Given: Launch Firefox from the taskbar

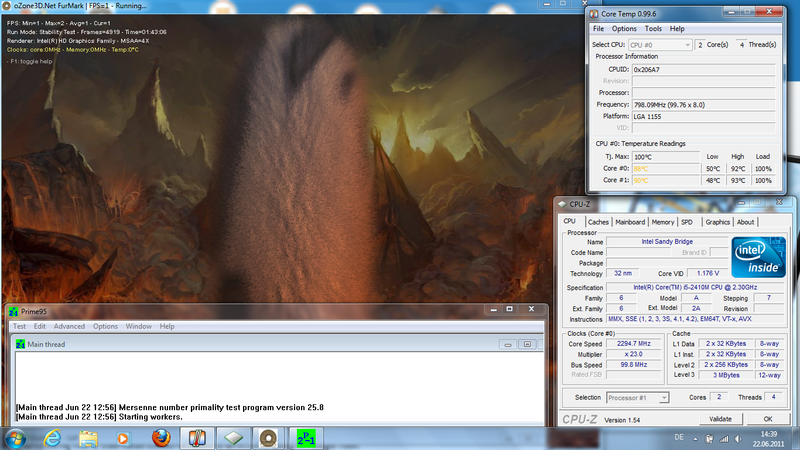Looking at the screenshot, I should point(161,438).
